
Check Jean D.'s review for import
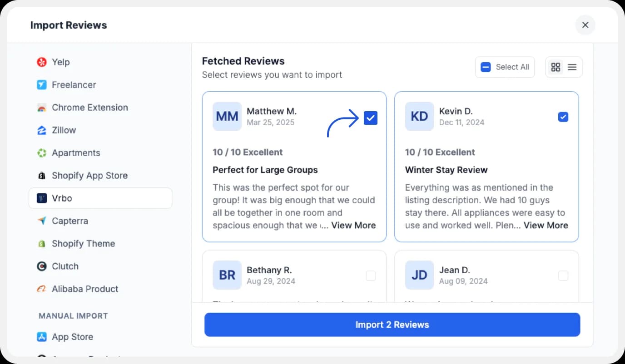click(x=563, y=275)
